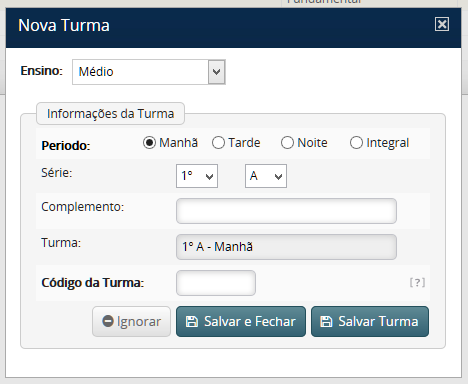Click the Série: label
Viewport: 468px width, 384px height.
[x=56, y=173]
